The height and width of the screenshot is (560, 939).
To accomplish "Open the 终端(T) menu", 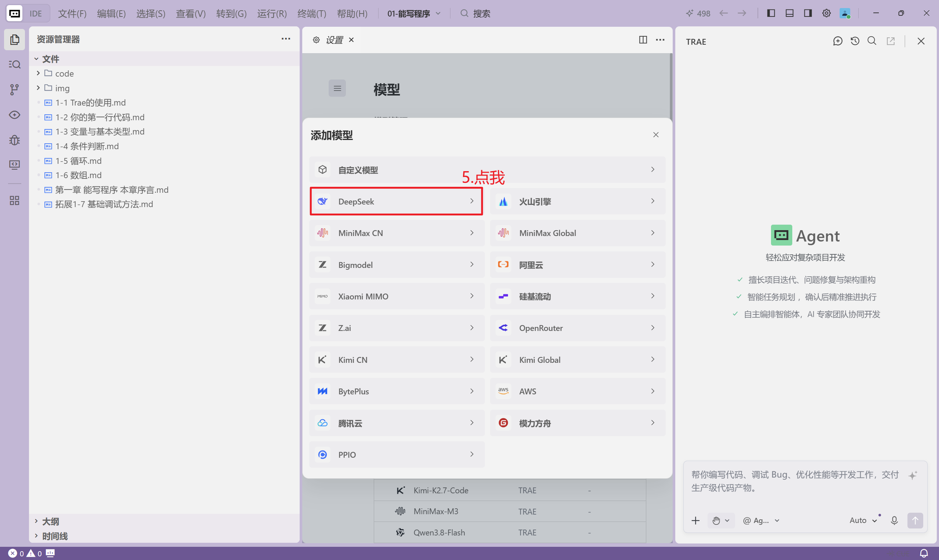I will (x=312, y=14).
